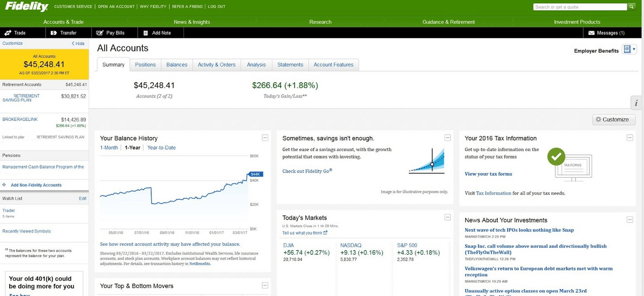The image size is (644, 296).
Task: Open the Guidance & Retirement menu
Action: point(449,22)
